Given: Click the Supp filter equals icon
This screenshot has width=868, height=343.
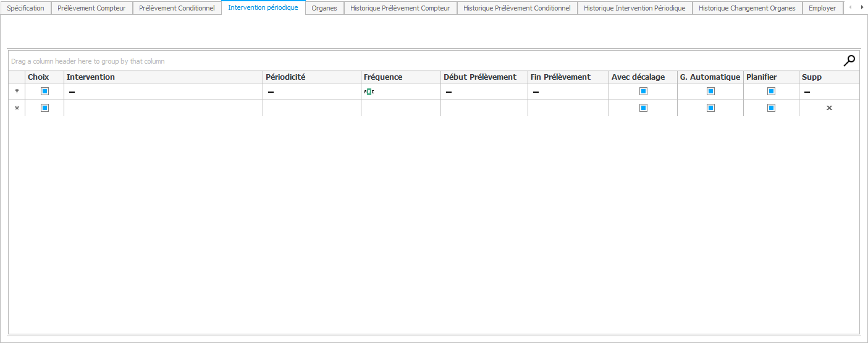Looking at the screenshot, I should pyautogui.click(x=807, y=91).
